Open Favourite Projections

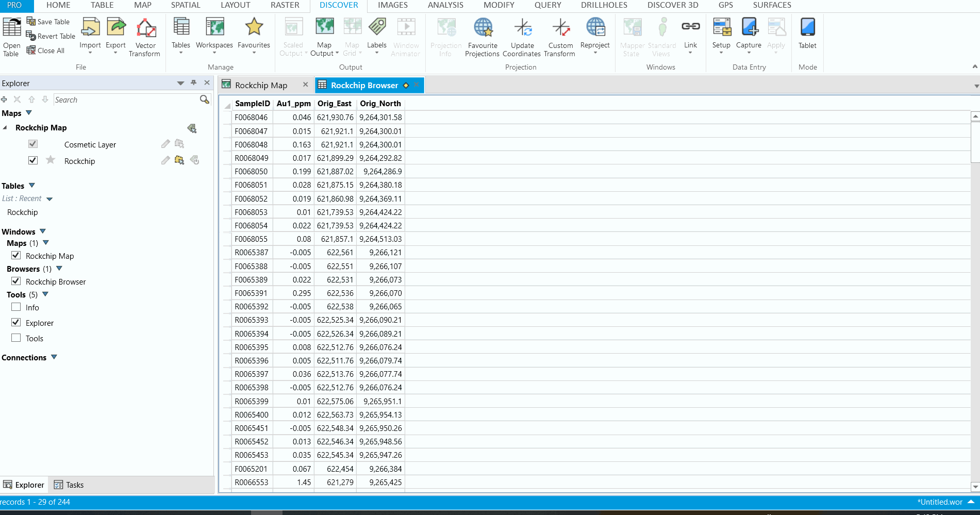(482, 36)
